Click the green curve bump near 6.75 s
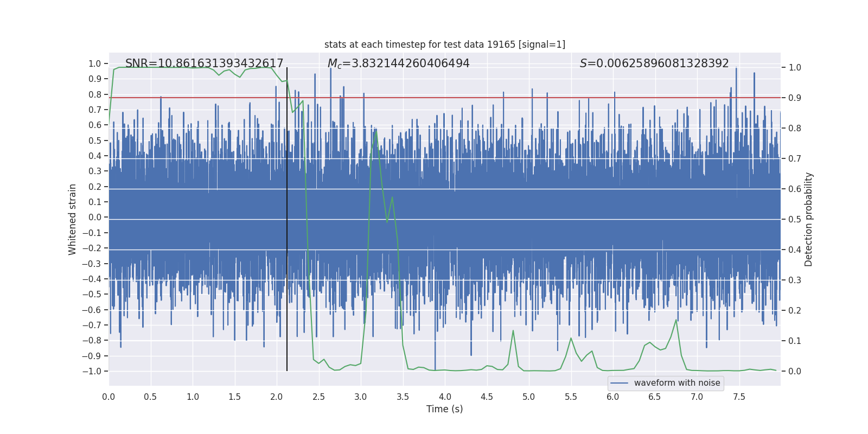This screenshot has height=434, width=868. click(x=676, y=321)
